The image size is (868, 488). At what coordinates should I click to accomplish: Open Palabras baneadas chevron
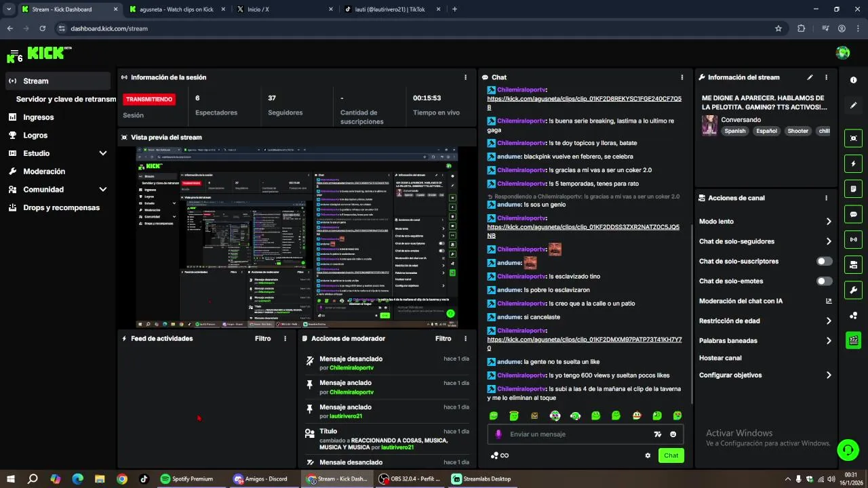(829, 341)
